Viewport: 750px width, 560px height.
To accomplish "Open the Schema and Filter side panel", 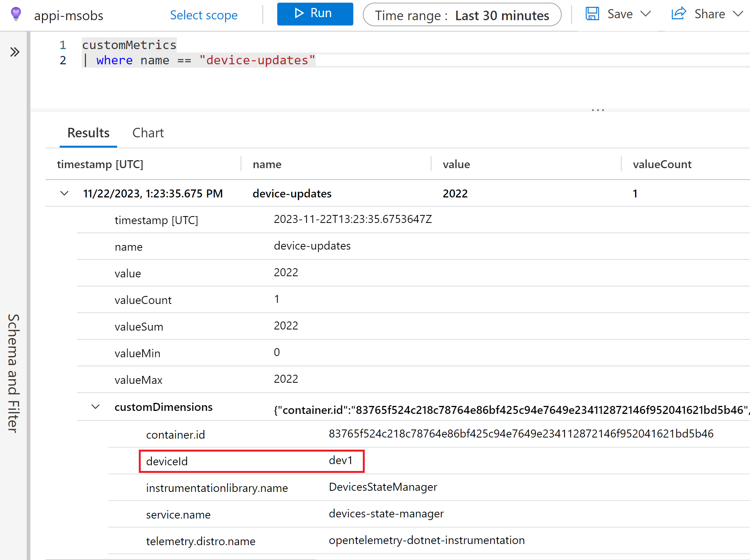I will [x=14, y=373].
